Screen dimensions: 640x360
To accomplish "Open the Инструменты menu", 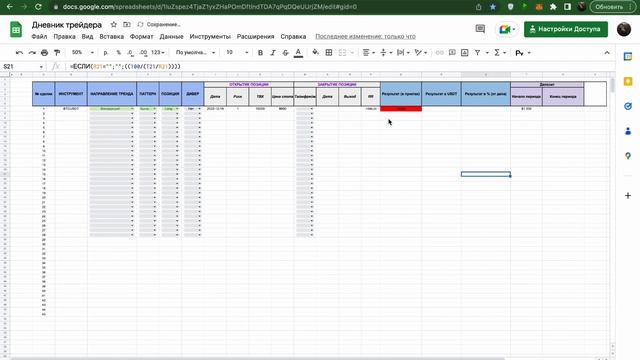I will pyautogui.click(x=210, y=36).
